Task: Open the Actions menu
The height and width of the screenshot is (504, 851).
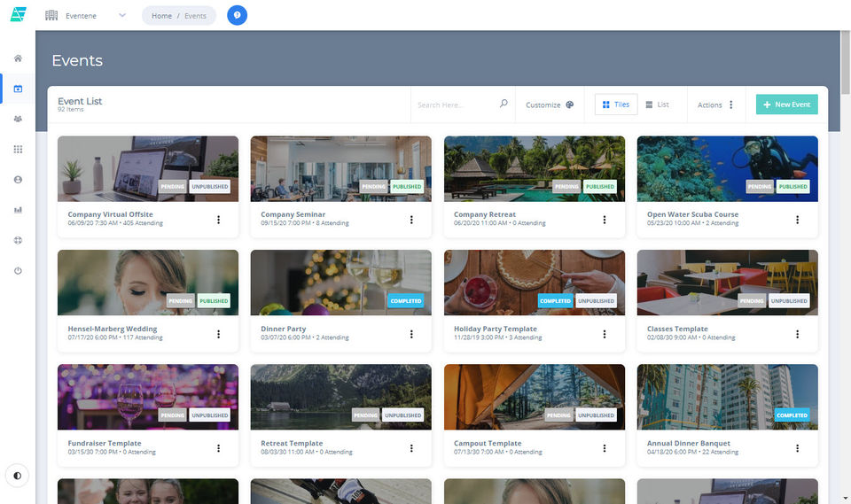Action: click(715, 105)
